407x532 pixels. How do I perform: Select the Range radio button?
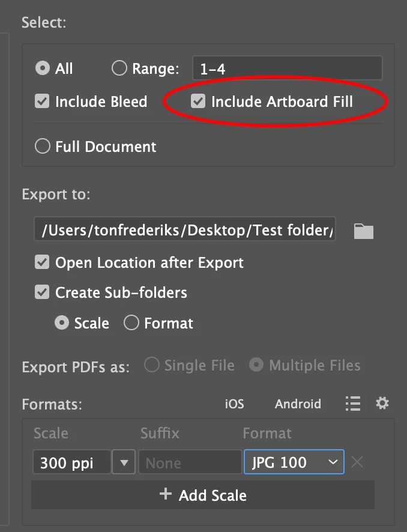pyautogui.click(x=119, y=68)
